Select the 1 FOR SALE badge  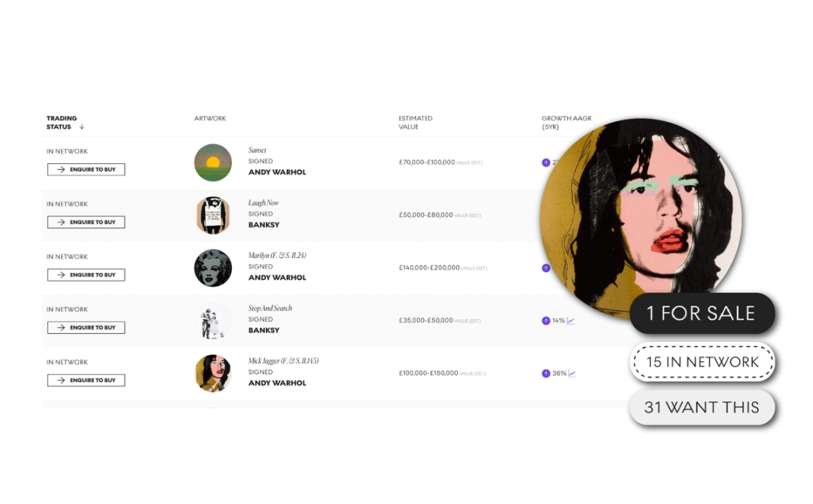coord(702,314)
